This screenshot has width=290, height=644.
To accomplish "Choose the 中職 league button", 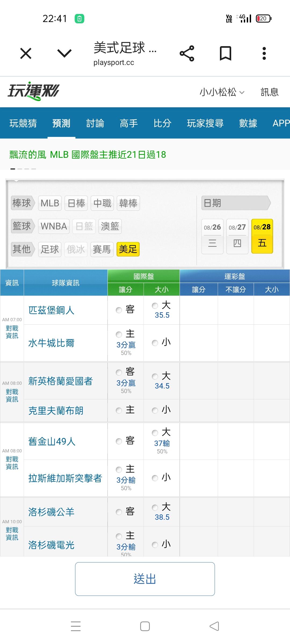I will pyautogui.click(x=102, y=203).
